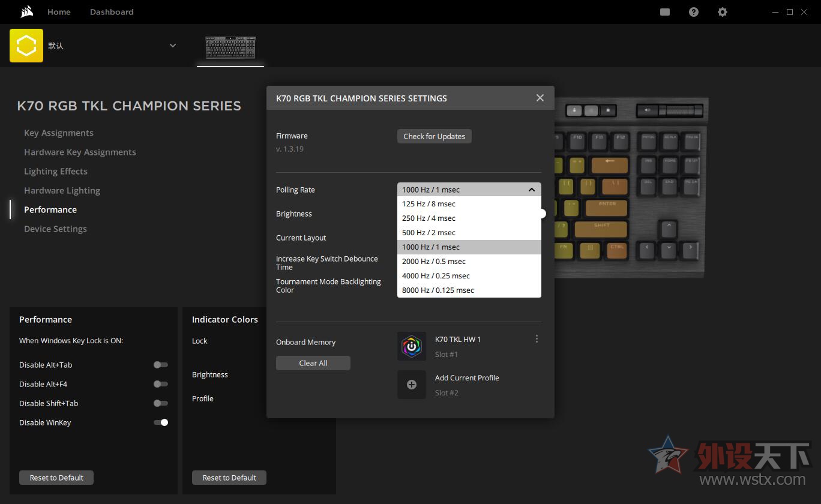
Task: Open the settings gear icon
Action: (x=723, y=12)
